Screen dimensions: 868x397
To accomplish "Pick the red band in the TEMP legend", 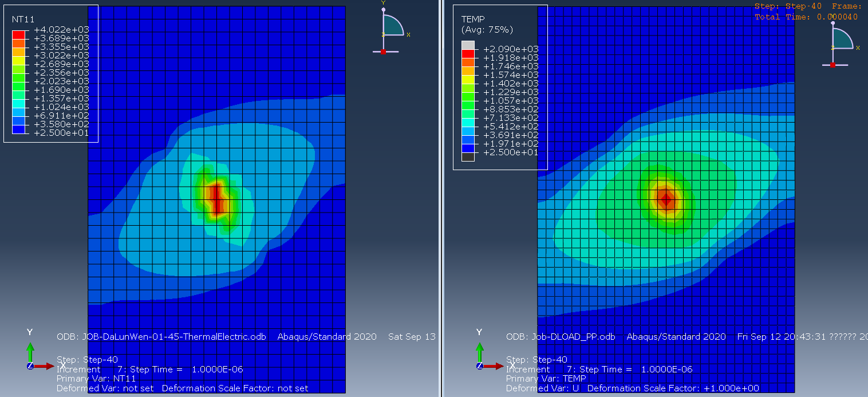I will 468,53.
